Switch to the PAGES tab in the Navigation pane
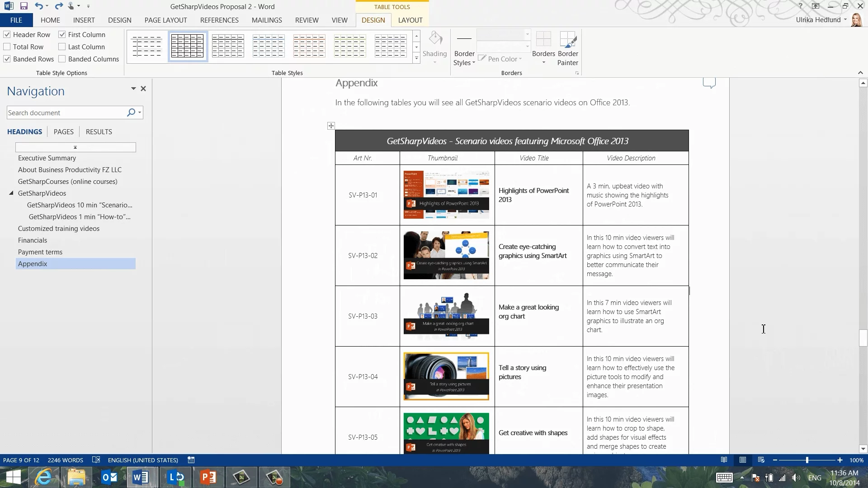Screen dimensions: 868x488 tap(63, 132)
